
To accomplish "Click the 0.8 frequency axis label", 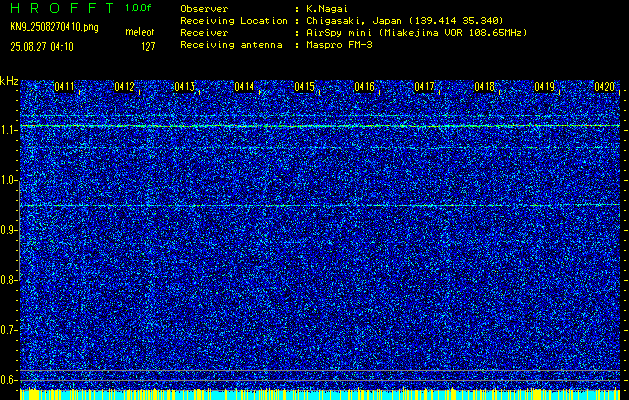I will [8, 280].
